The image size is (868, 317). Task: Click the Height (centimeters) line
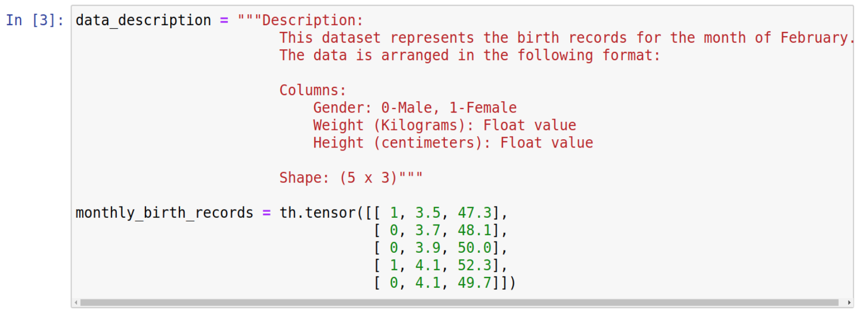(x=453, y=143)
